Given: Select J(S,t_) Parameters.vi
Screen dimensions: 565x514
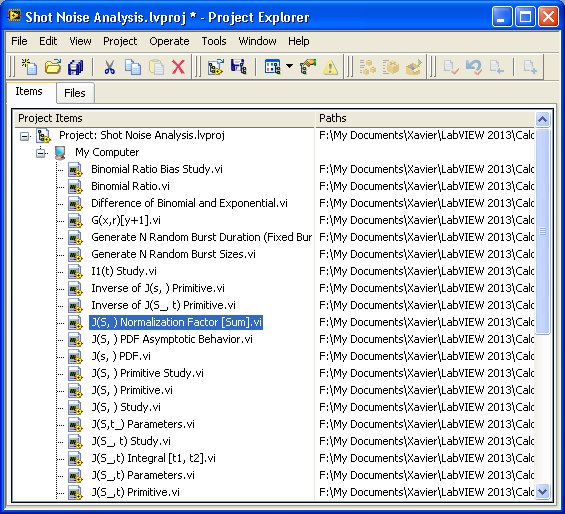Looking at the screenshot, I should 143,424.
